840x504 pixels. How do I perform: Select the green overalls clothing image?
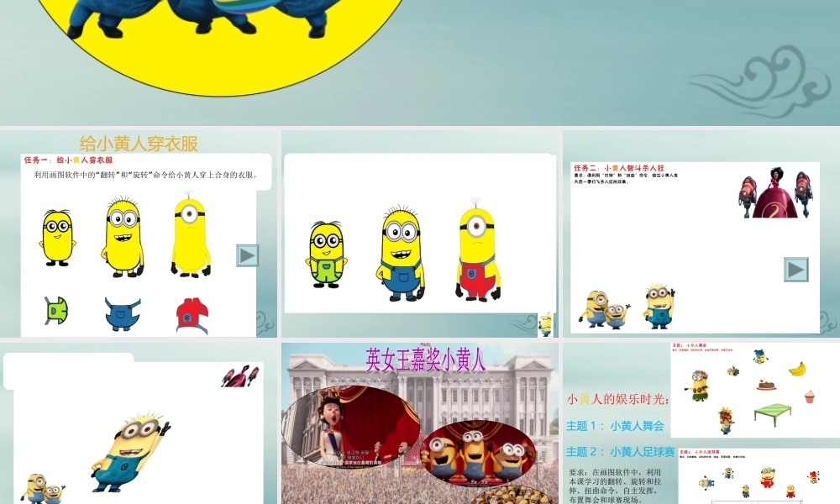[56, 311]
